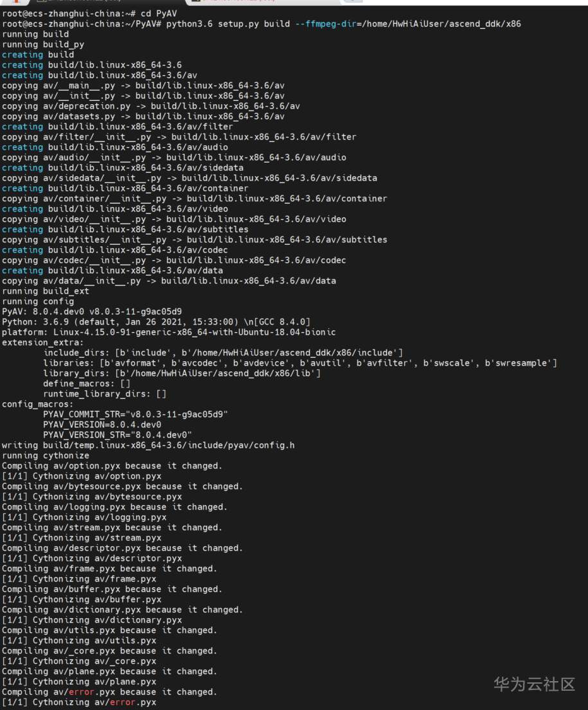Click the "extension_extra:" heading
Viewport: 588px width, 710px height.
(x=43, y=342)
